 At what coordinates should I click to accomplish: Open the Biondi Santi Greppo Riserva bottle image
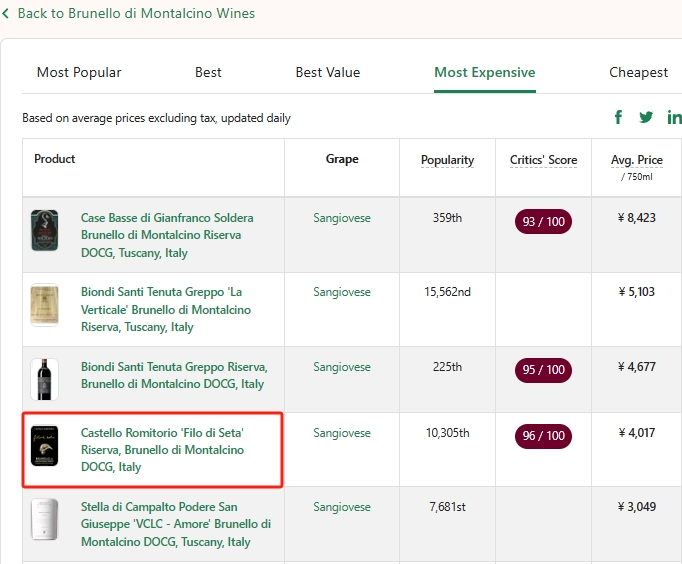pyautogui.click(x=44, y=379)
